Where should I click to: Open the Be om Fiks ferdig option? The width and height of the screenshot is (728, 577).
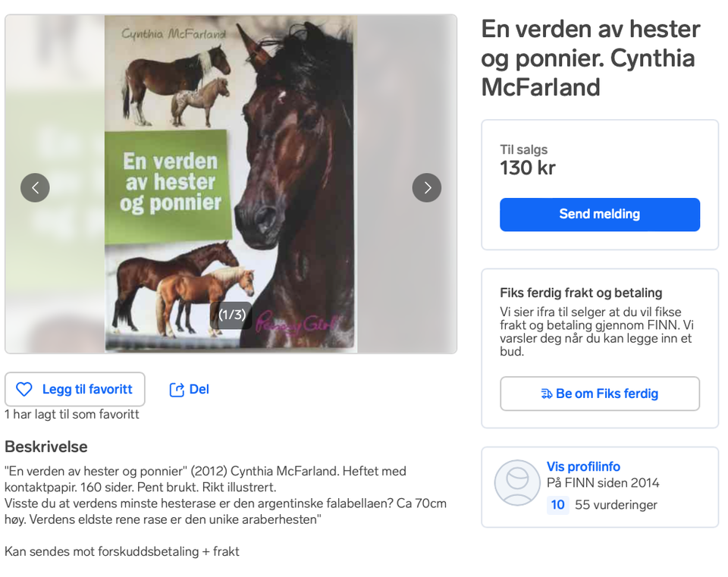point(600,394)
